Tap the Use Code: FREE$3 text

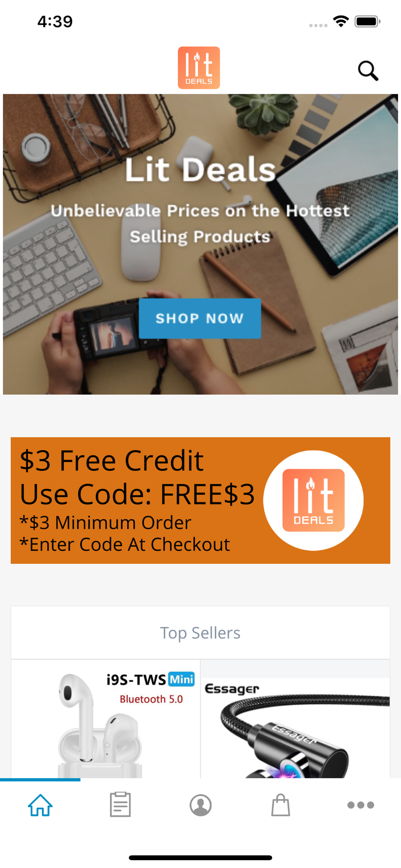click(x=137, y=494)
